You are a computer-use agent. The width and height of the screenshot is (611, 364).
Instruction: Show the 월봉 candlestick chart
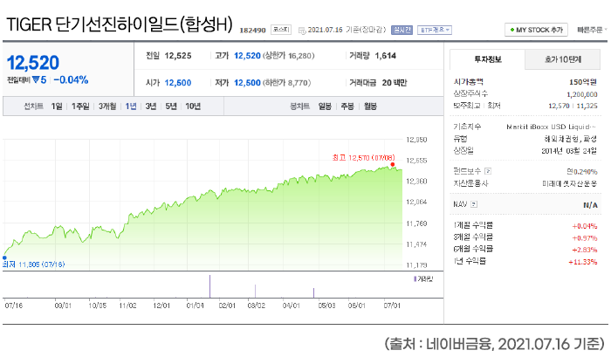(370, 106)
